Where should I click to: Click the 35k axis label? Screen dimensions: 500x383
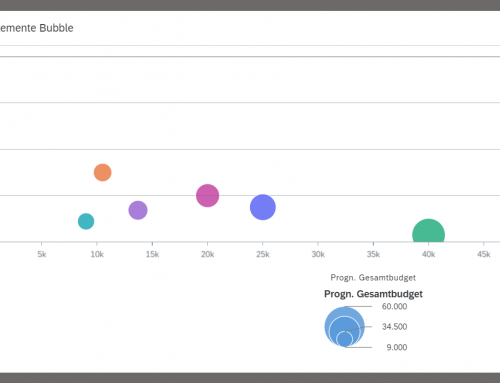[373, 254]
